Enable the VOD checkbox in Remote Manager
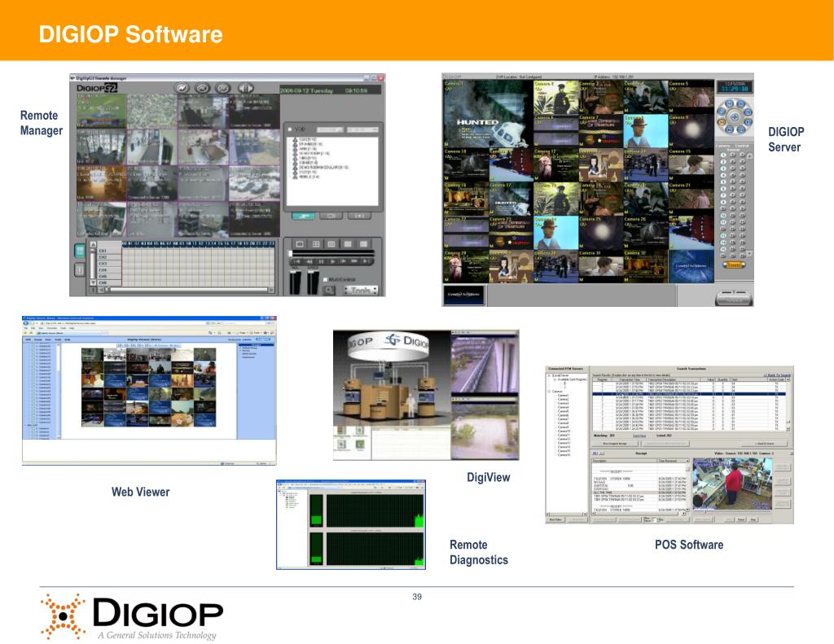Image resolution: width=834 pixels, height=644 pixels. (x=290, y=129)
